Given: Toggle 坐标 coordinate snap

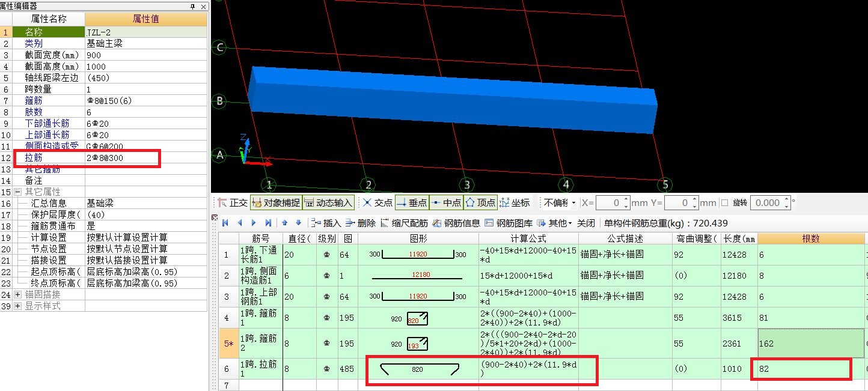Looking at the screenshot, I should point(515,203).
